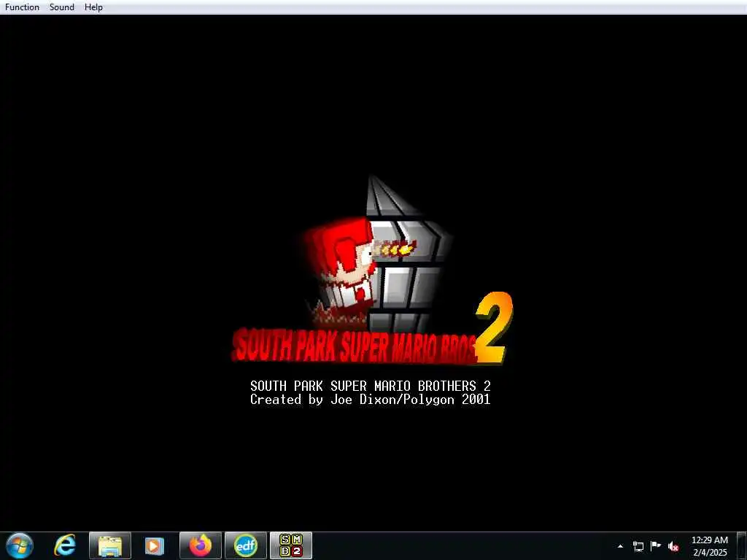Click the 'SOUTH PARK SUPER MARIO BROTHERS 2' text
Image resolution: width=747 pixels, height=560 pixels.
click(370, 385)
